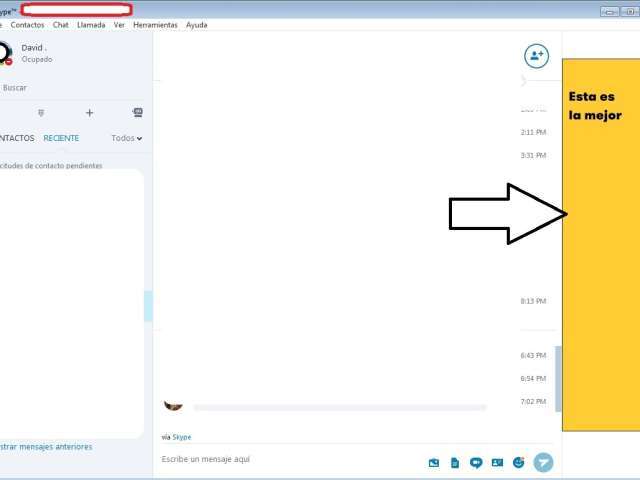The height and width of the screenshot is (480, 640).
Task: Click the send file icon
Action: click(454, 463)
